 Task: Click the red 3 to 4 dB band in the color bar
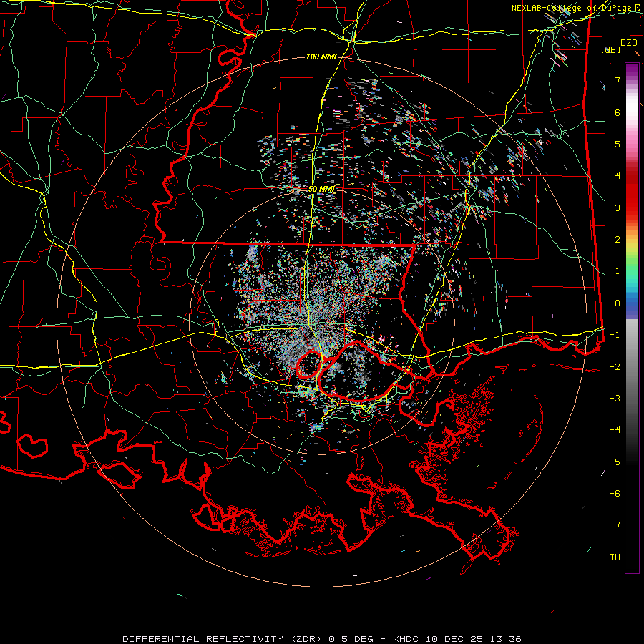(632, 192)
